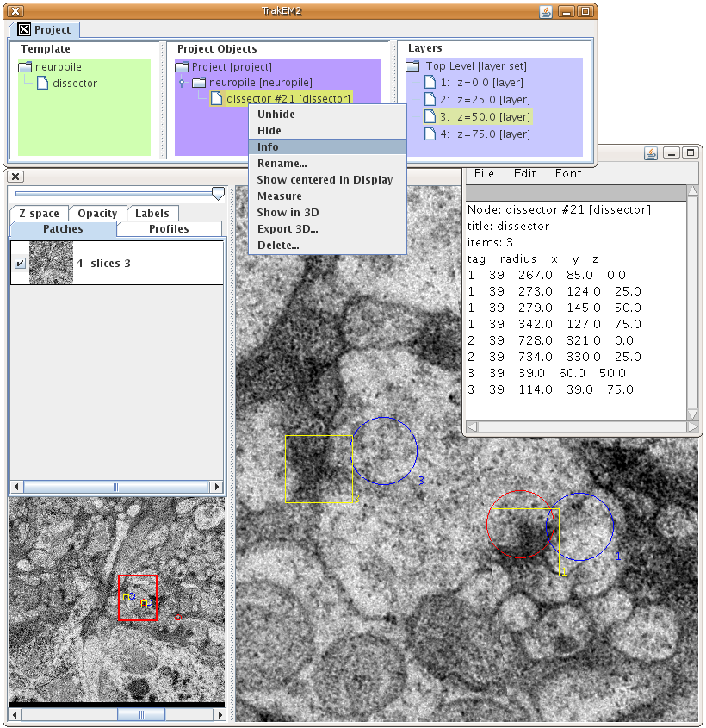Click the page icon of layer 1 z=0.0
The height and width of the screenshot is (728, 706).
(430, 83)
